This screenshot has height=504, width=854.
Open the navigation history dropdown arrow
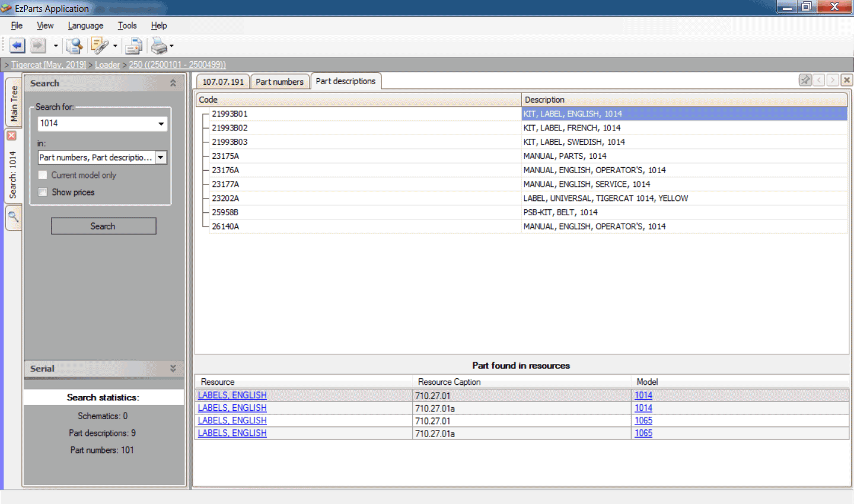coord(56,46)
